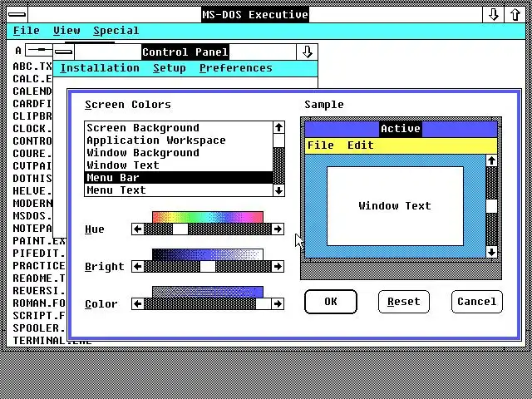Click the brightness gradient bar
The width and height of the screenshot is (532, 399).
tap(208, 254)
